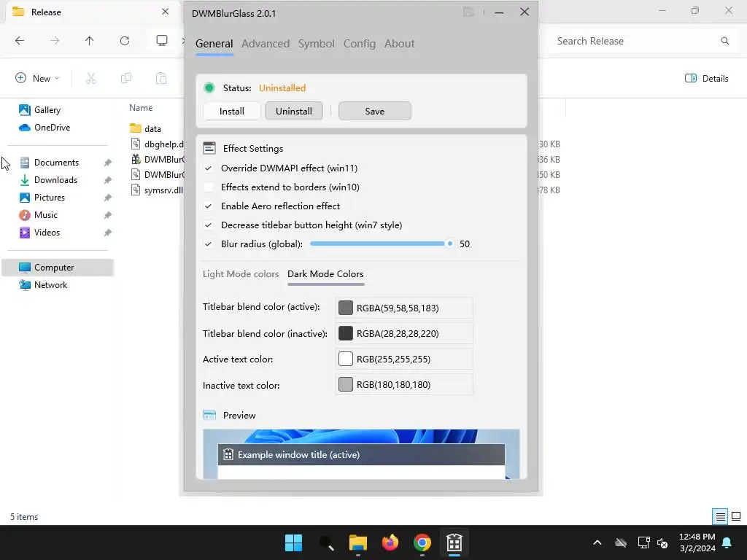Pick inactive titlebar blend color swatch
The height and width of the screenshot is (560, 747).
tap(345, 333)
